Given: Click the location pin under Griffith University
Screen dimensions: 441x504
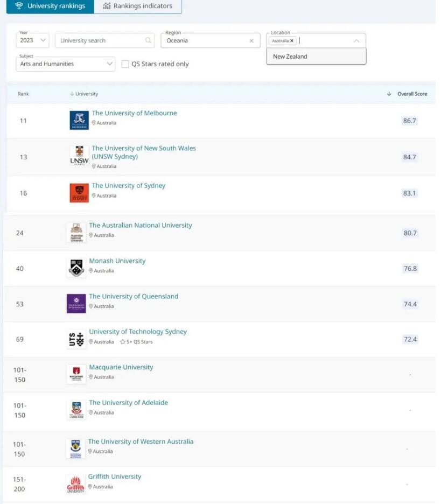Looking at the screenshot, I should 90,487.
